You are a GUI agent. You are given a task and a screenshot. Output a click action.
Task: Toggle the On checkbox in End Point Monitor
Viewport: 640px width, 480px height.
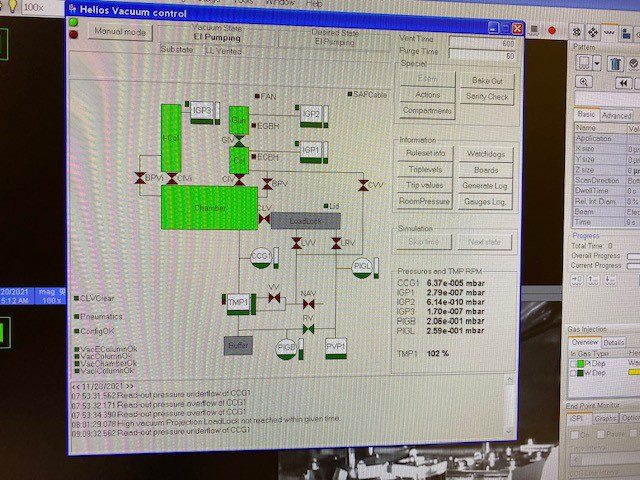(x=574, y=435)
